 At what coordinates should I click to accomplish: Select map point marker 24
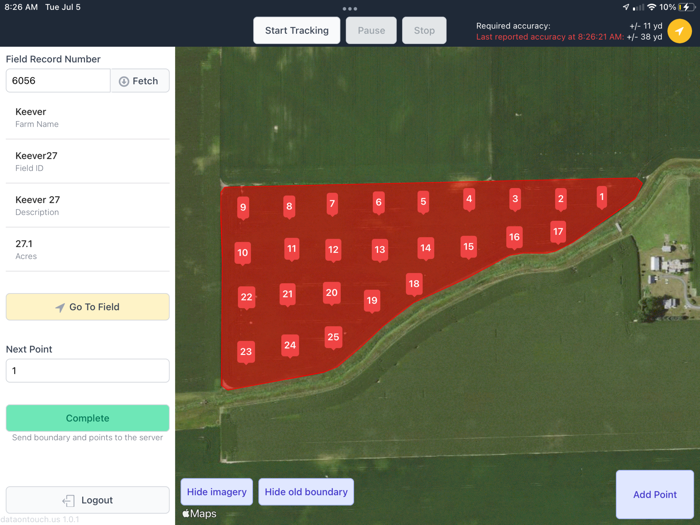point(290,346)
